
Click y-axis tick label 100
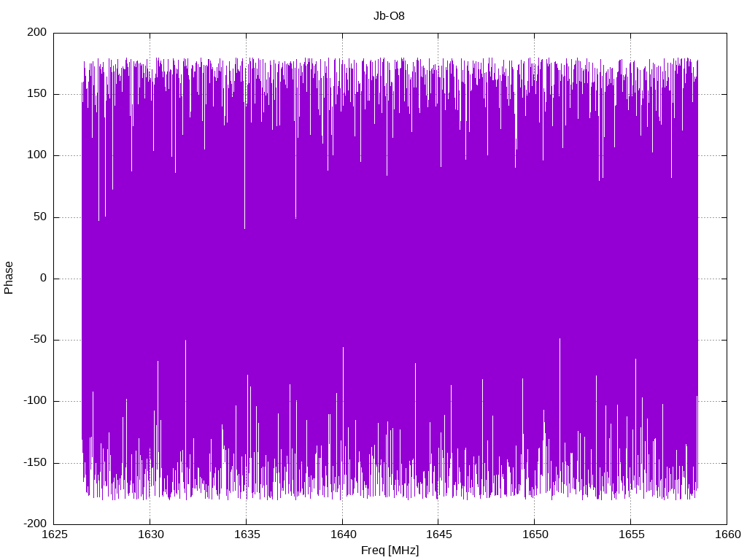pyautogui.click(x=37, y=155)
